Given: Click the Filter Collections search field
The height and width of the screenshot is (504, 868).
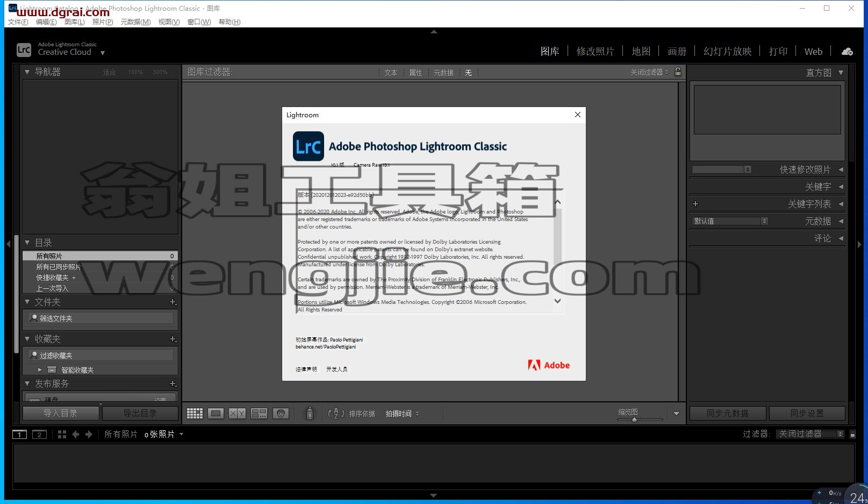Looking at the screenshot, I should pyautogui.click(x=101, y=356).
